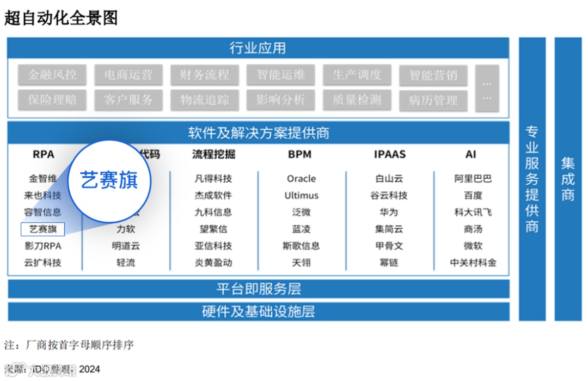Choose the 病历管理 box

433,101
